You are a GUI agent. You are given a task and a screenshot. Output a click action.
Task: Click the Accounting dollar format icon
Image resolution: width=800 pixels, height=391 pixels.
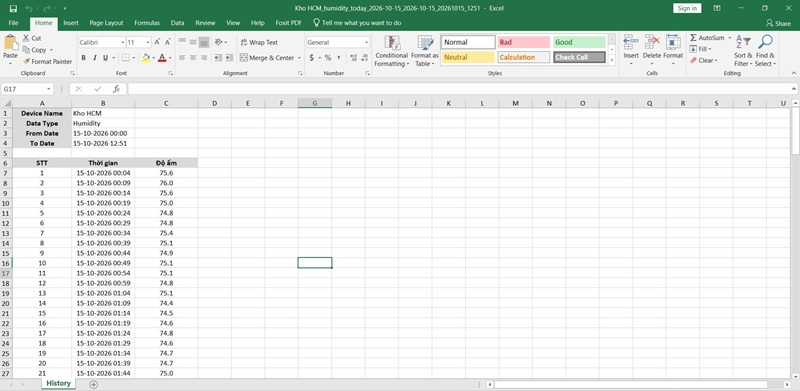point(311,58)
